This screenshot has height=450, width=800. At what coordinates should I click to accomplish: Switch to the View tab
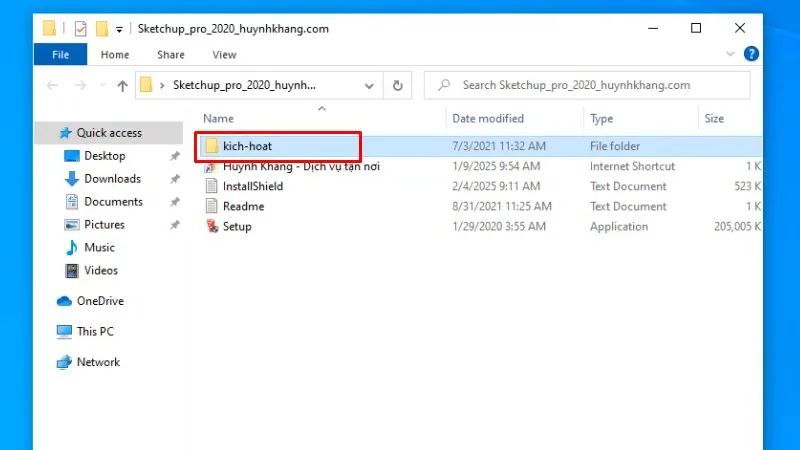[x=224, y=55]
